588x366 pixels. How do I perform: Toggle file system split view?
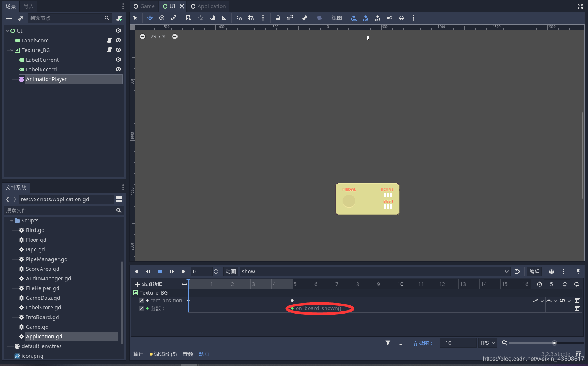pos(119,199)
